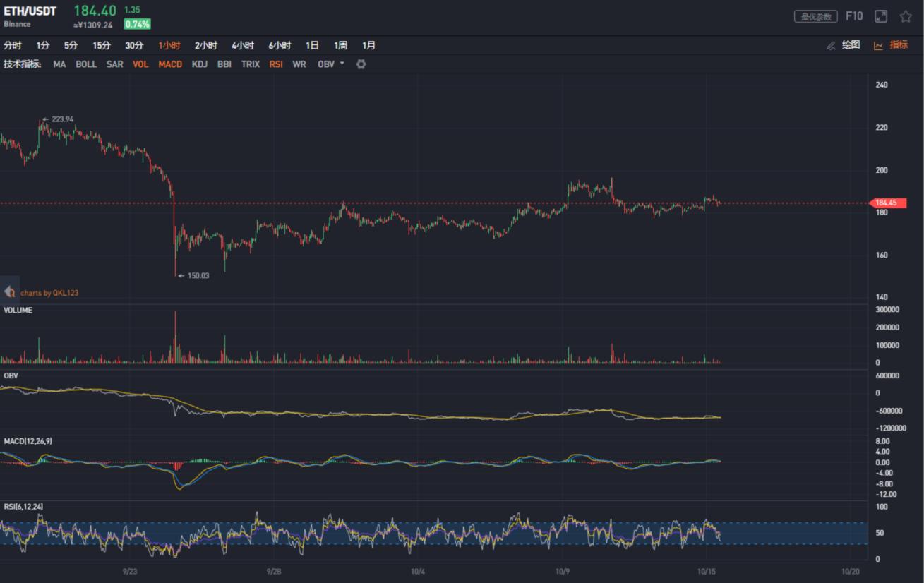
Task: Enable the MACD indicator
Action: click(x=170, y=64)
